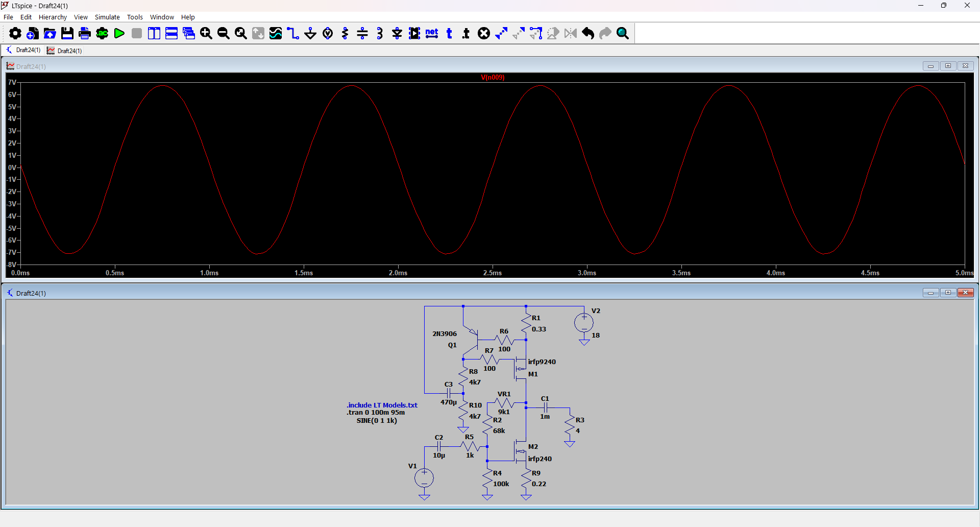Viewport: 980px width, 527px height.
Task: Click the 100k value of R4
Action: (x=501, y=484)
